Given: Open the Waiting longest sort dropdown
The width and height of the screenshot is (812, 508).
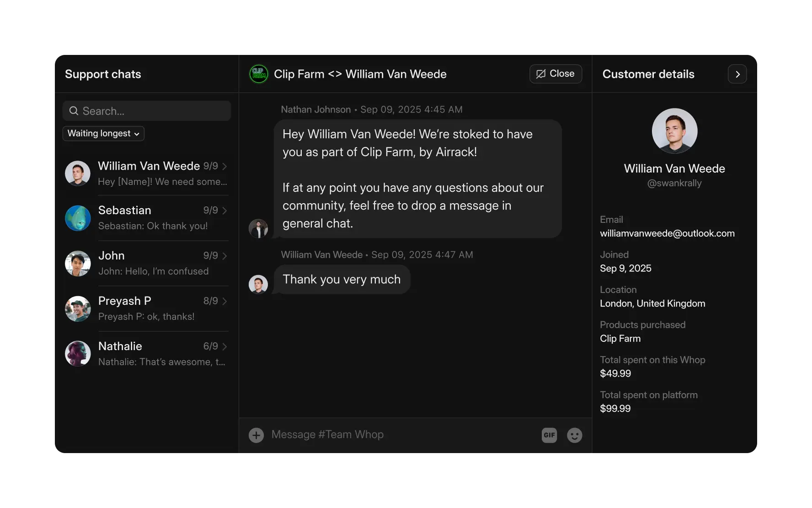Looking at the screenshot, I should 103,134.
